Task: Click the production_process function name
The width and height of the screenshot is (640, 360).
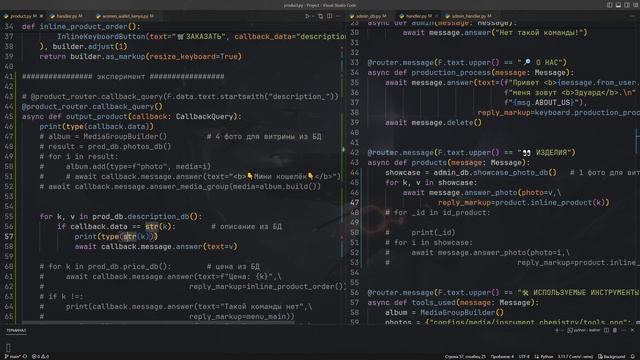Action: point(451,73)
